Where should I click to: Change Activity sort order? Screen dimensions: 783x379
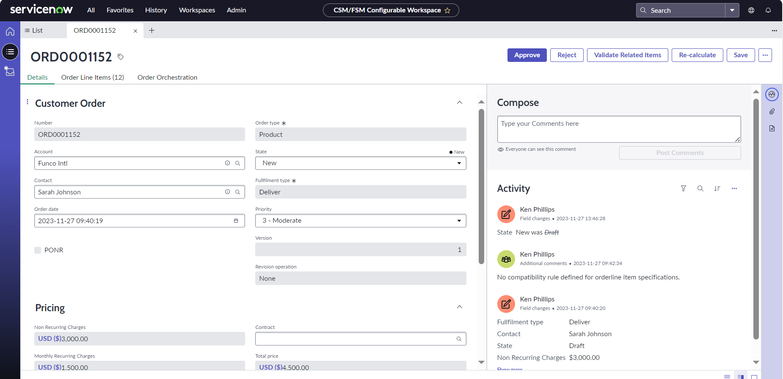click(x=717, y=188)
